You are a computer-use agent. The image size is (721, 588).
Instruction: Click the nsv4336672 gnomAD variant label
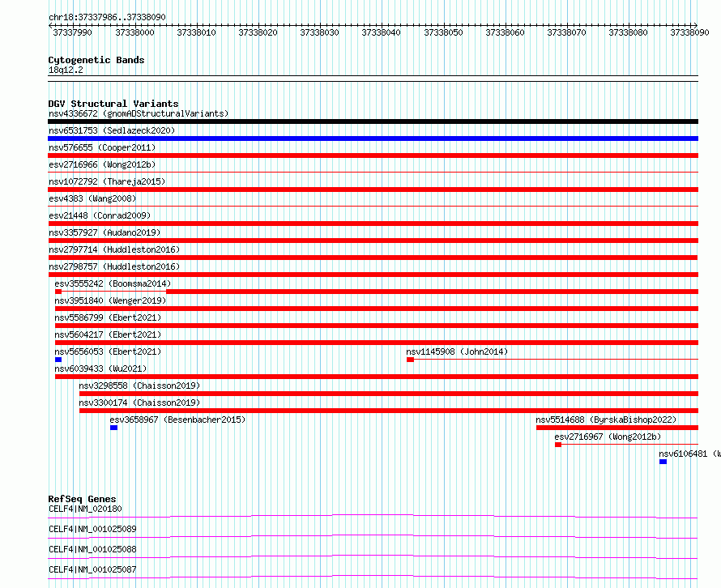(139, 113)
